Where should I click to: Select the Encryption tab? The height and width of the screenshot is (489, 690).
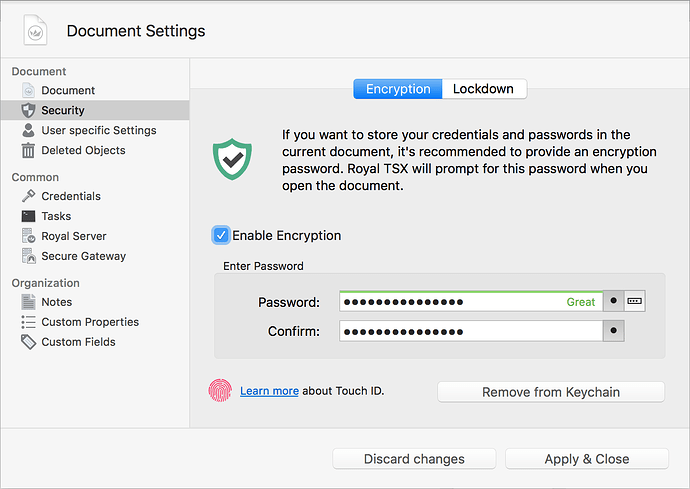click(x=398, y=89)
